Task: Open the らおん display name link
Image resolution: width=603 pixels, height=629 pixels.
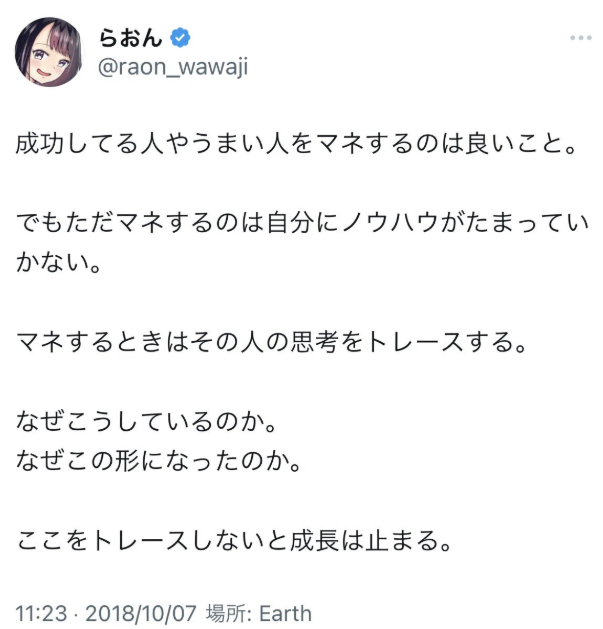Action: pyautogui.click(x=130, y=38)
